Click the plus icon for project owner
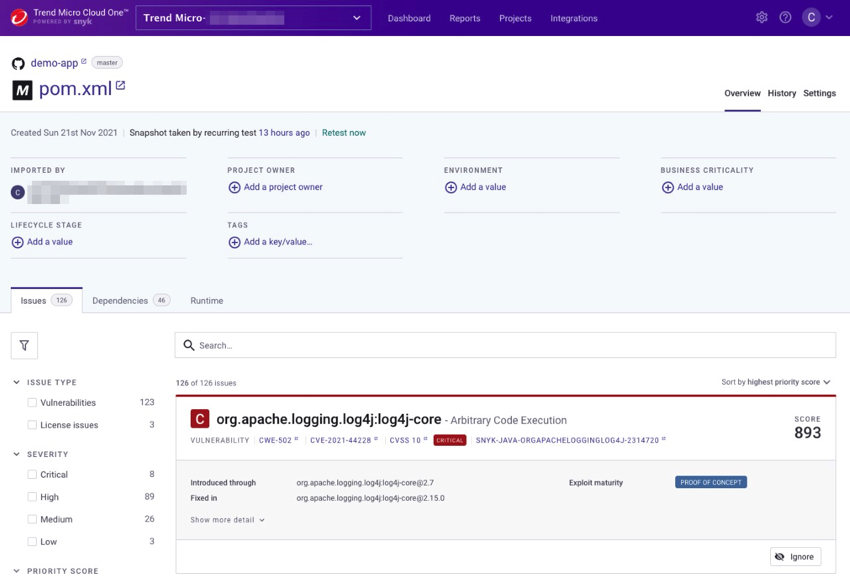 tap(234, 187)
